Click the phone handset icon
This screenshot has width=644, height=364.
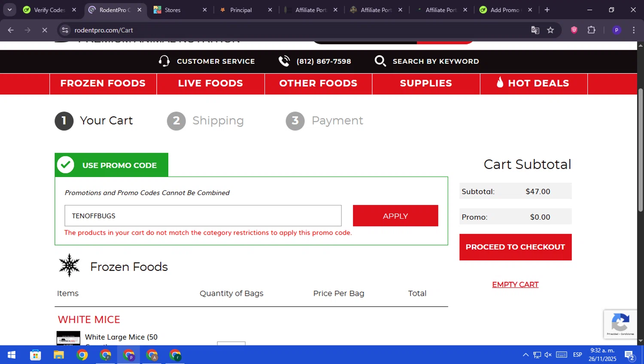point(284,61)
